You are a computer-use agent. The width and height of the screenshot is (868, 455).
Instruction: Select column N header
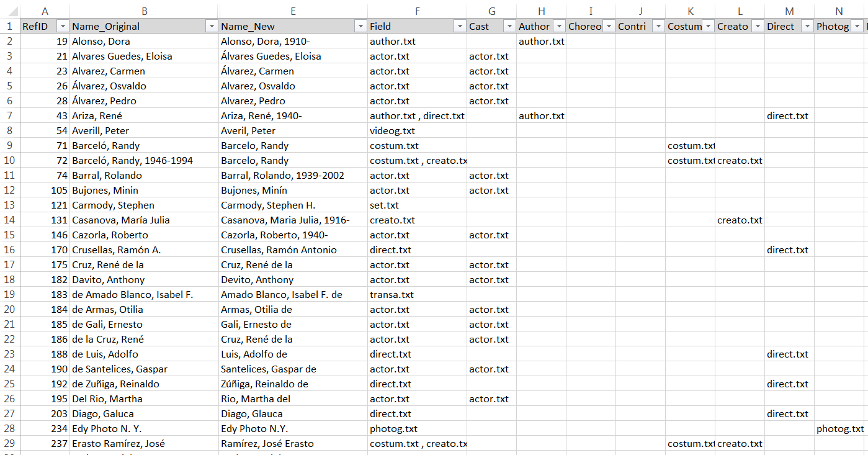[x=839, y=11]
